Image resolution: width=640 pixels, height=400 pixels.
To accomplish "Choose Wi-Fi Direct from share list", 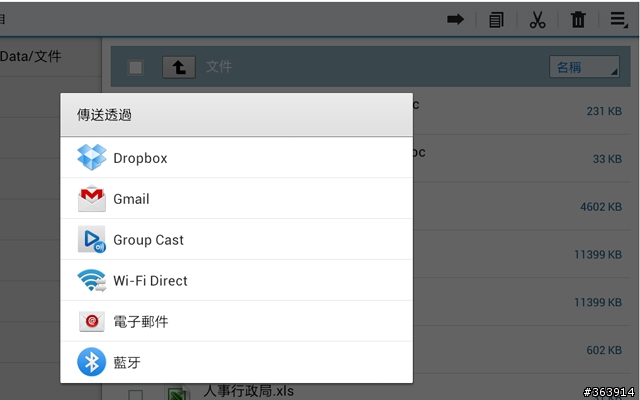I will [x=237, y=280].
